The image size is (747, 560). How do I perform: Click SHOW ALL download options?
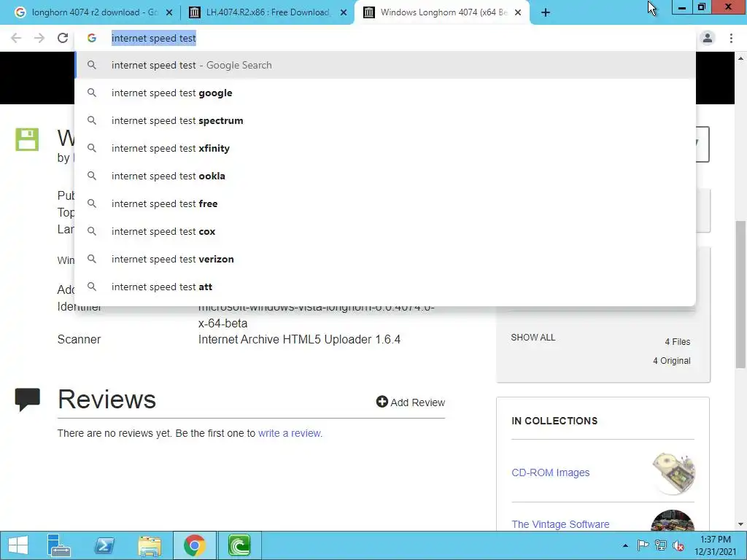tap(533, 338)
